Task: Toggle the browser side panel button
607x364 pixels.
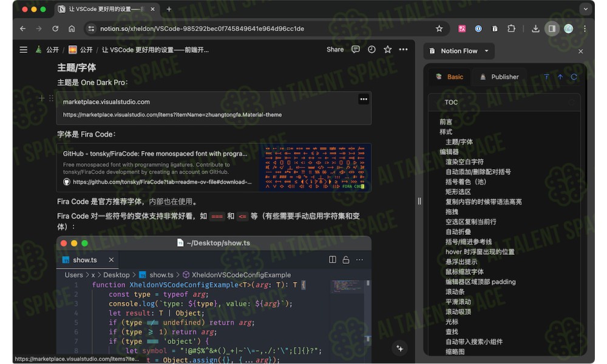Action: 552,29
